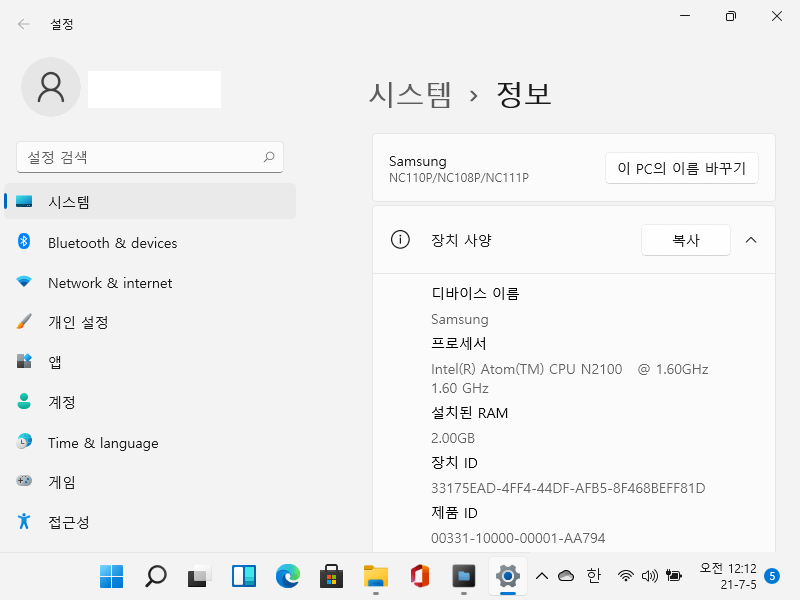Click the accessibility figure icon
800x600 pixels.
24,521
